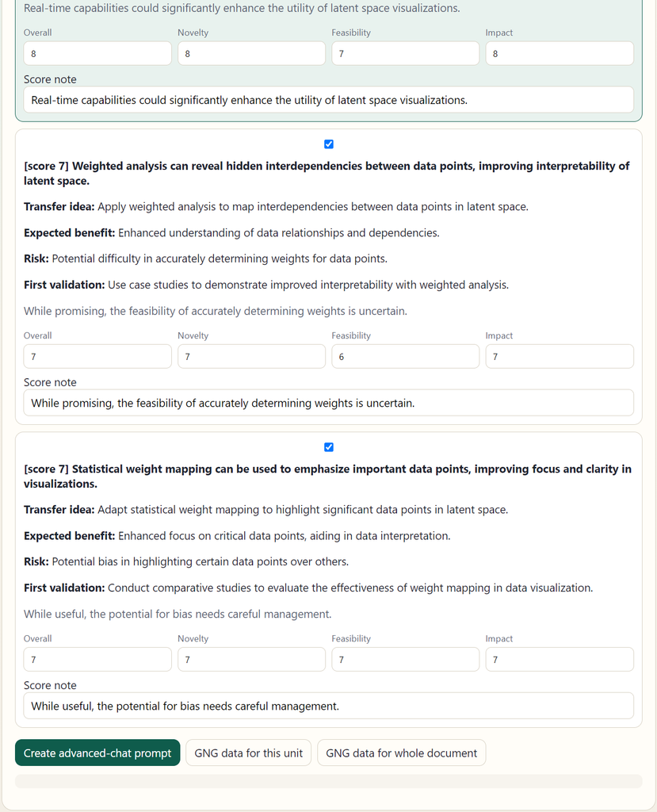The height and width of the screenshot is (812, 657).
Task: Edit Overall score for Statistical weight mapping
Action: pos(97,659)
